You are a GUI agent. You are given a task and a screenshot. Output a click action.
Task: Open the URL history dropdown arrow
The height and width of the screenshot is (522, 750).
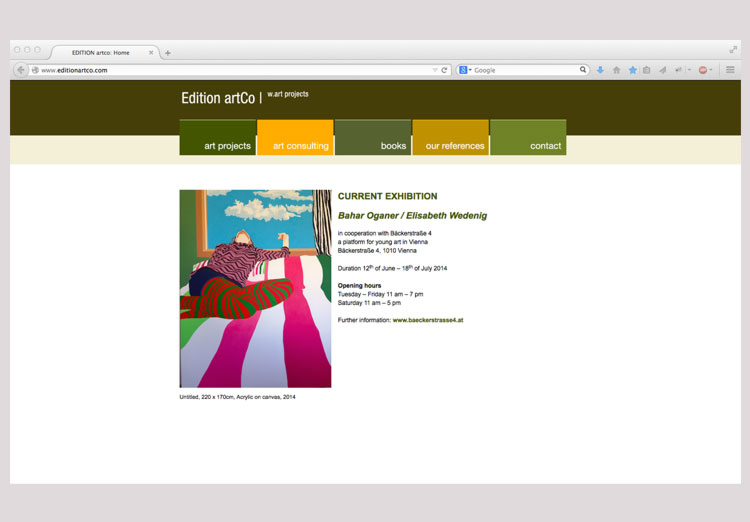pyautogui.click(x=435, y=70)
